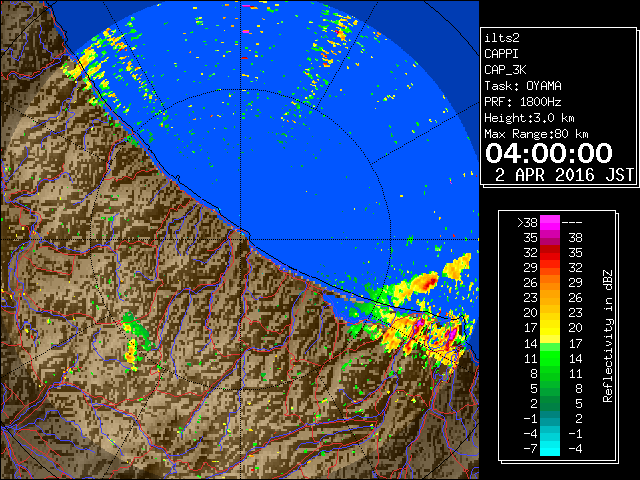The height and width of the screenshot is (480, 640).
Task: Click the '>38' legend label
Action: point(527,222)
